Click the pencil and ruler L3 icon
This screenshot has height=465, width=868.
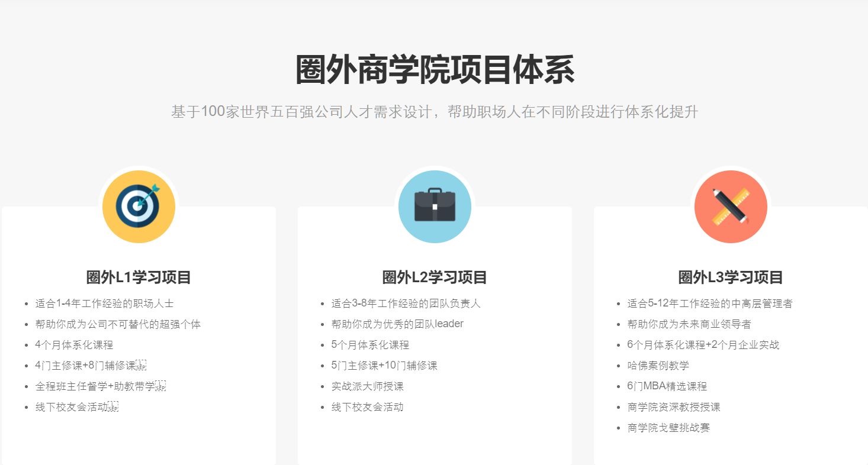point(731,206)
